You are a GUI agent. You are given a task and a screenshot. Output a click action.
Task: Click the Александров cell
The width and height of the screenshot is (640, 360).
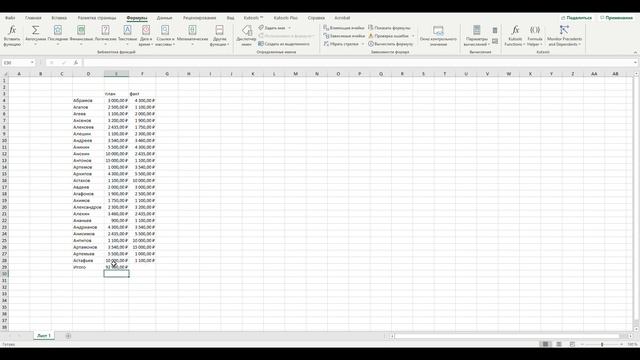coord(88,207)
